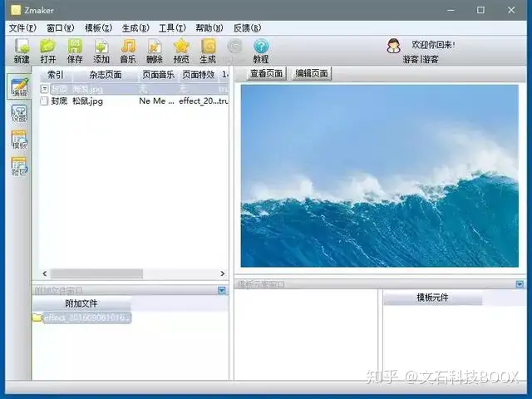Collapse the 附加文件窗口 panel arrow

click(222, 290)
